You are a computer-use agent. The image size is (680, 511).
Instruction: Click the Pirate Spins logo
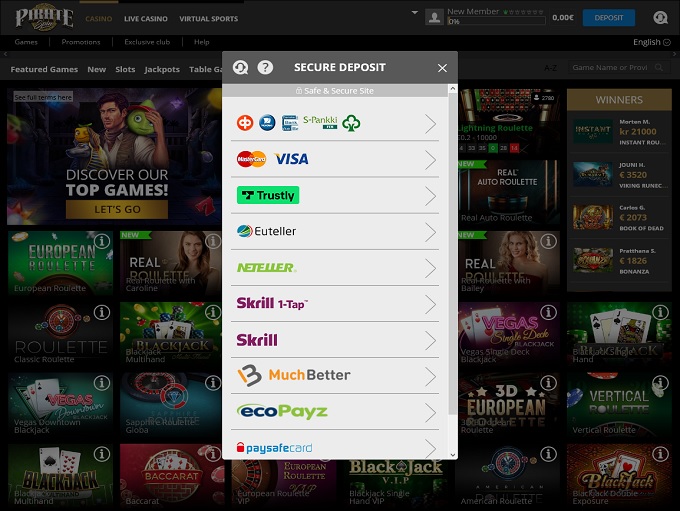tap(44, 17)
